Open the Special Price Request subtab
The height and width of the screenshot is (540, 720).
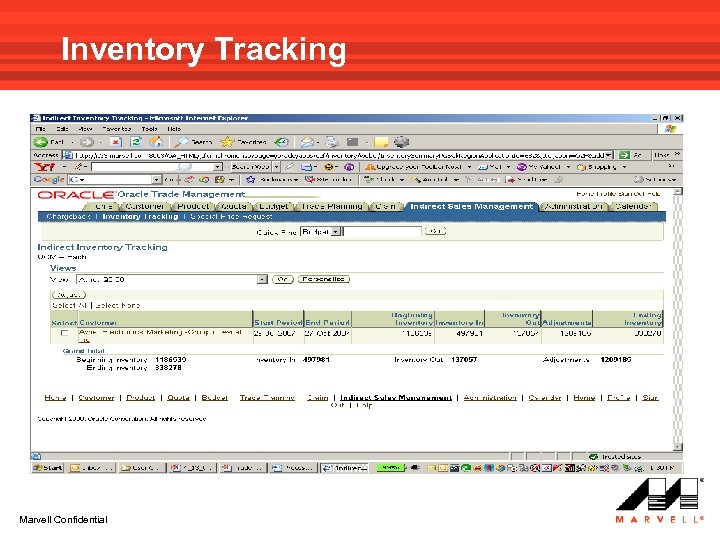231,216
